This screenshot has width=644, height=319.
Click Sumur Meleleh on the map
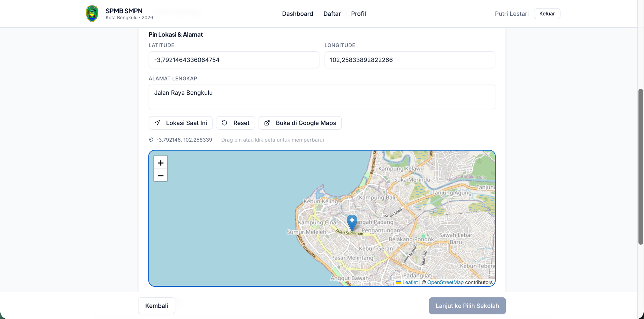coord(306,232)
